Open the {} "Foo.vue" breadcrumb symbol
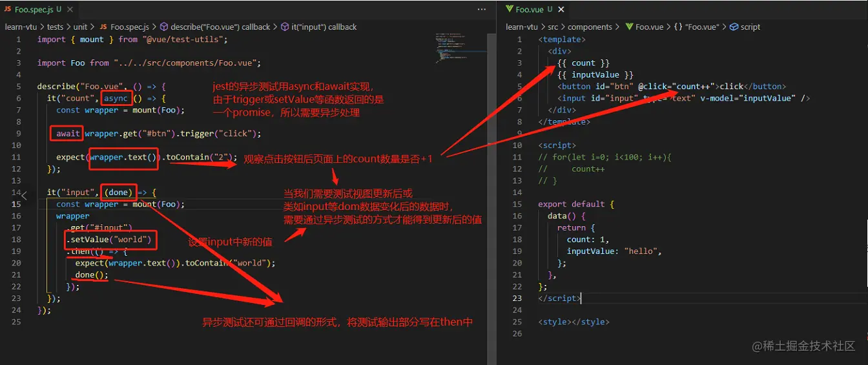The width and height of the screenshot is (868, 365). point(696,27)
